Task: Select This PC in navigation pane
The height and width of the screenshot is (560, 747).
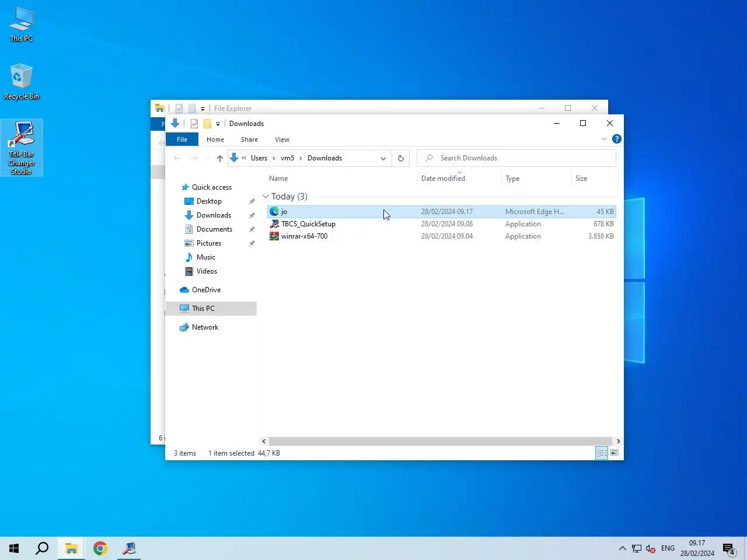Action: click(211, 309)
